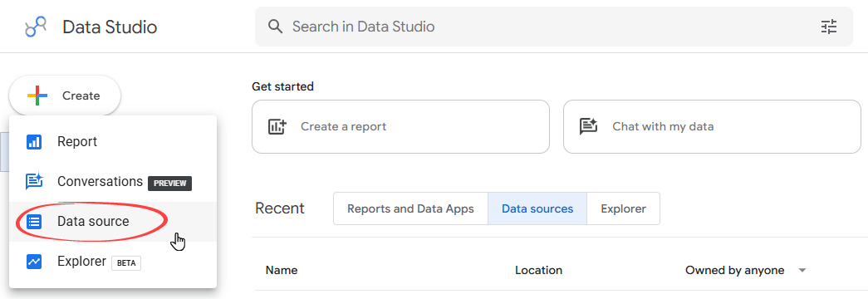Click the Location column header
Image resolution: width=868 pixels, height=299 pixels.
pyautogui.click(x=538, y=270)
